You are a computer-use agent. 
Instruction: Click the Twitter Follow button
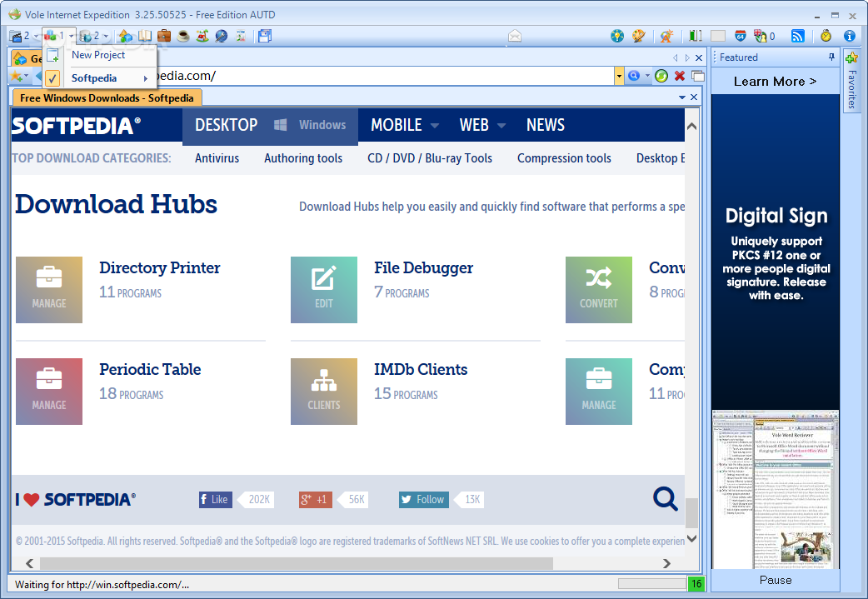click(423, 499)
